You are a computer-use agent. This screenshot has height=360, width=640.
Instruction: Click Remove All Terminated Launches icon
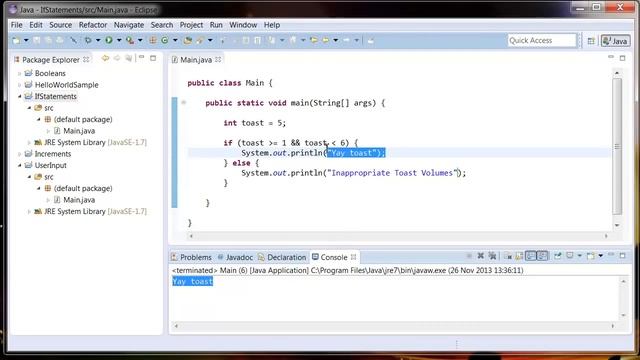click(x=492, y=256)
